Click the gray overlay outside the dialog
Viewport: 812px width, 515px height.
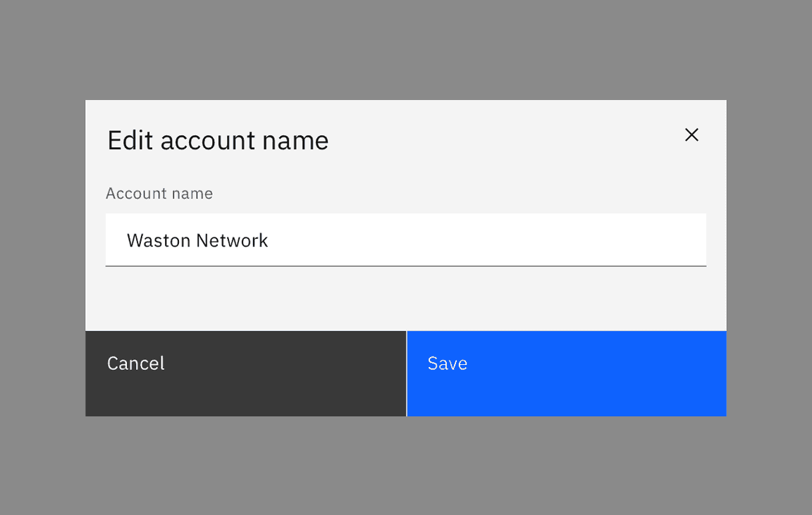tap(406, 472)
